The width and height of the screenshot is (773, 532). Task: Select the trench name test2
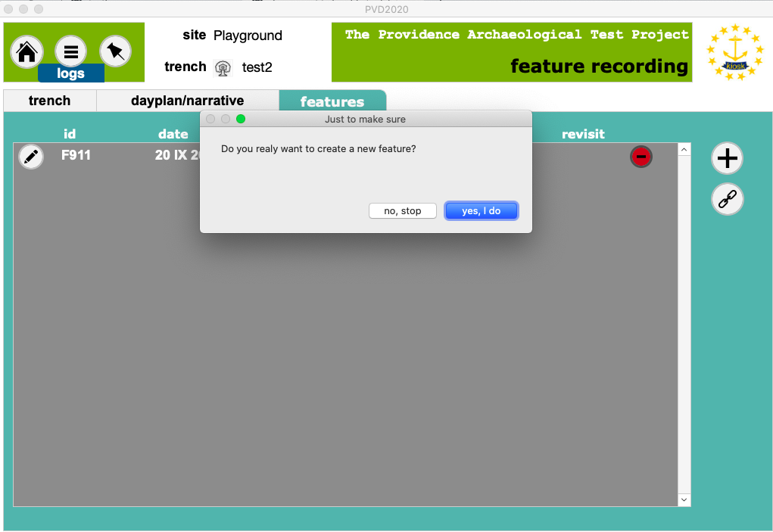[257, 67]
